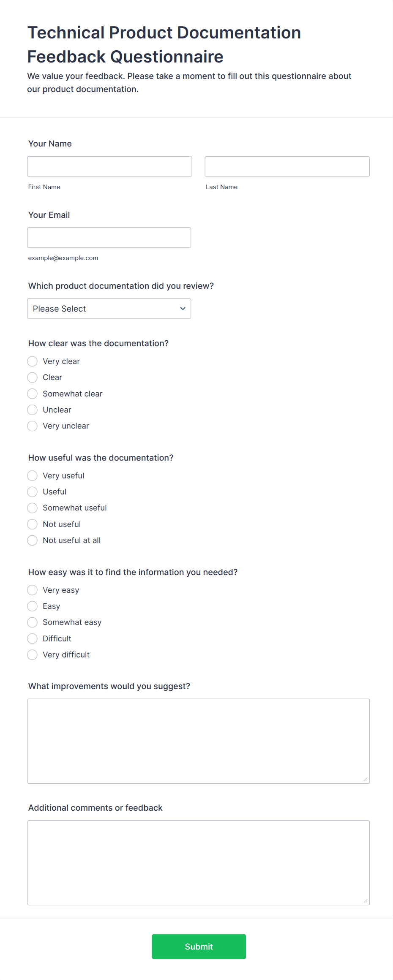Choose "Somewhat clear" for documentation clarity
The width and height of the screenshot is (393, 980).
click(x=32, y=394)
